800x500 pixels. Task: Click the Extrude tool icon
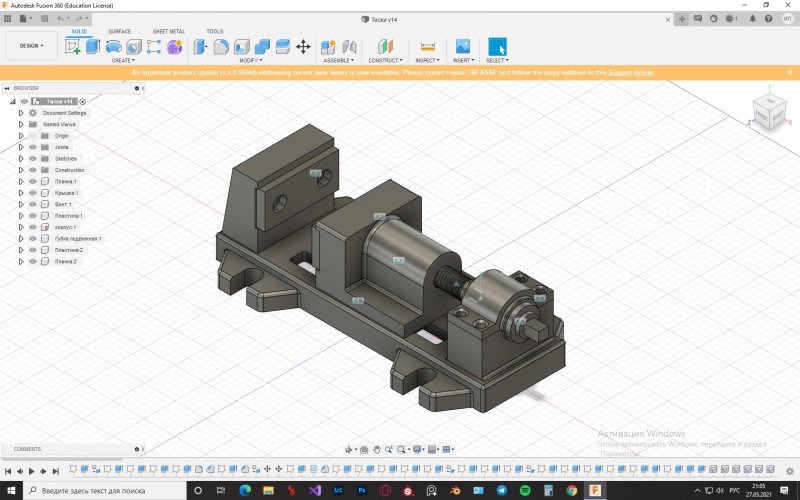(93, 47)
